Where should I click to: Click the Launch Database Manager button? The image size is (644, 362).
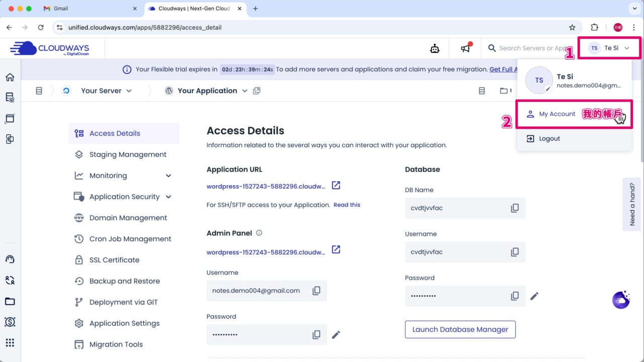pos(460,329)
